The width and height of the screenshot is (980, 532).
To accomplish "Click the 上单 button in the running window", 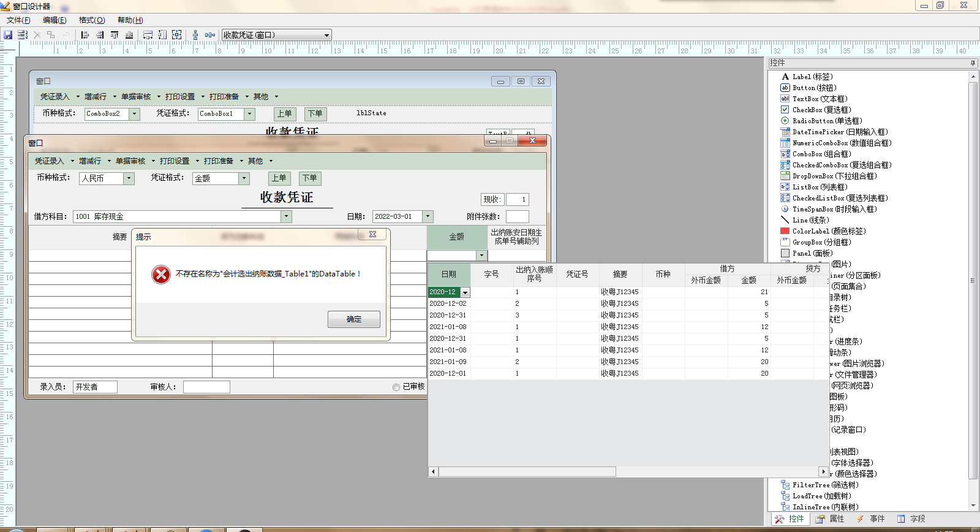I will pos(279,178).
